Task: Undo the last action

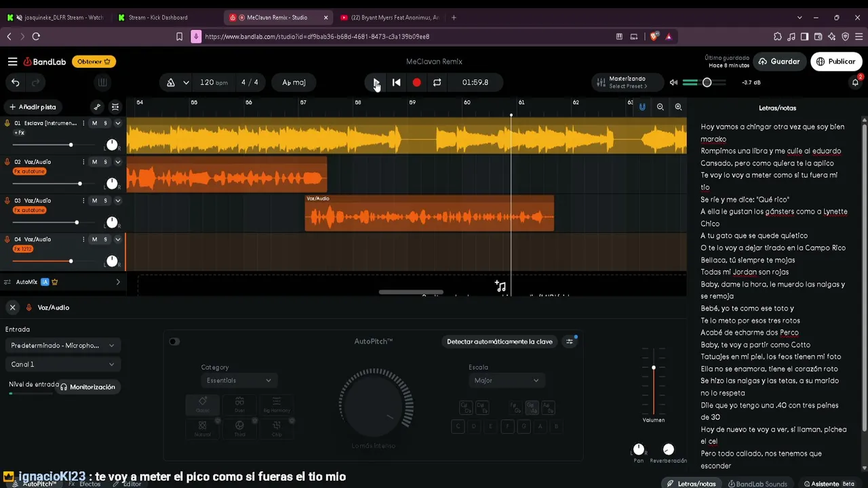Action: tap(16, 83)
